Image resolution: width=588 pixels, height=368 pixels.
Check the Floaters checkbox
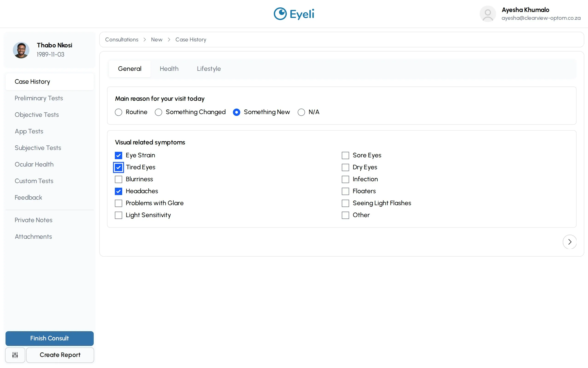point(345,191)
